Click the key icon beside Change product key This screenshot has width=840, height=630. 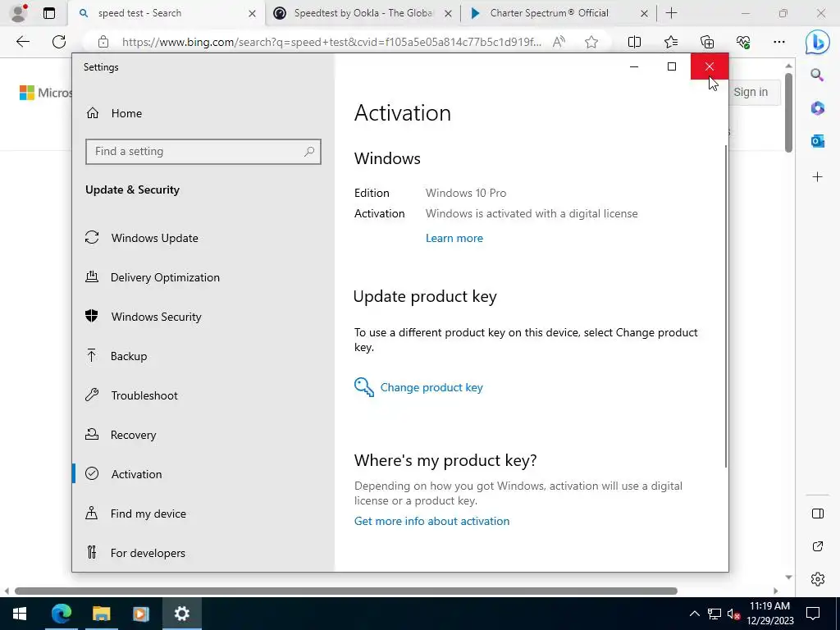tap(363, 387)
